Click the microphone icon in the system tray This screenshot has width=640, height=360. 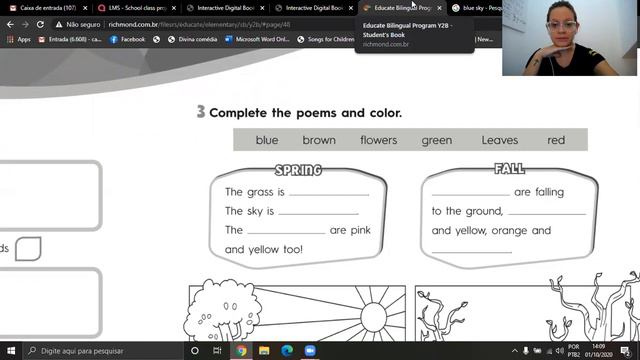click(x=526, y=351)
